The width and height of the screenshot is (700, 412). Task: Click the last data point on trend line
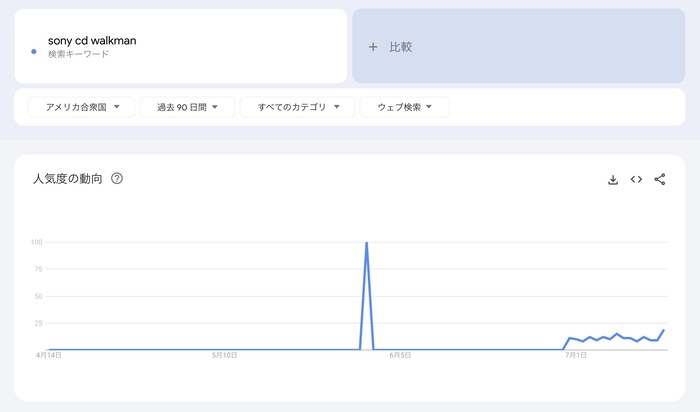pyautogui.click(x=664, y=330)
